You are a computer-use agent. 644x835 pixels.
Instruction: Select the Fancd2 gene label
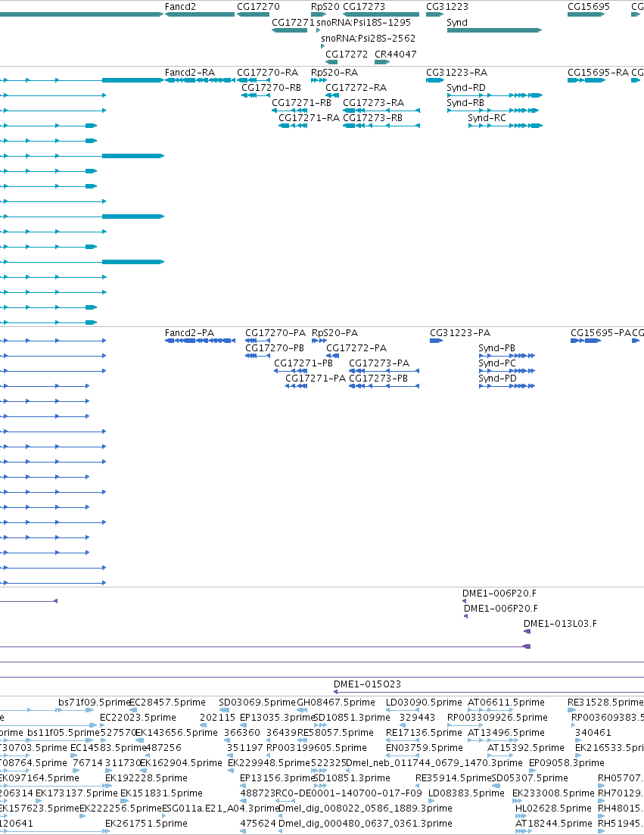coord(180,7)
